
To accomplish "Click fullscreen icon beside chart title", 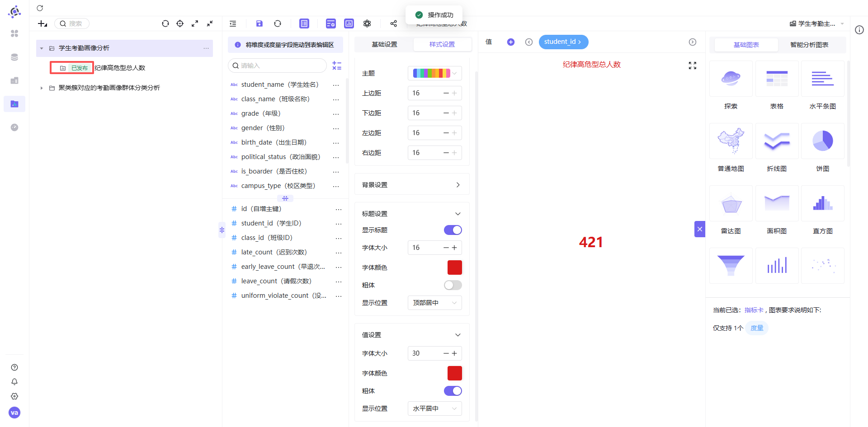I will (692, 66).
